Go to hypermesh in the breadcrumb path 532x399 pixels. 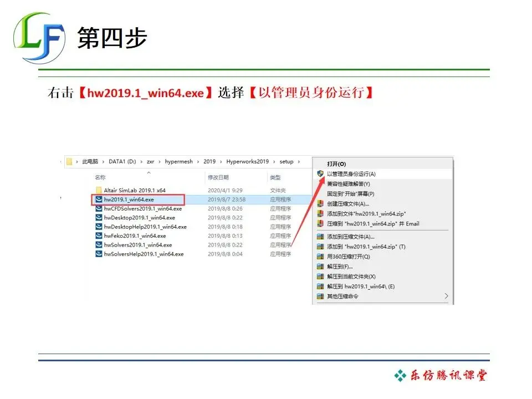coord(179,161)
